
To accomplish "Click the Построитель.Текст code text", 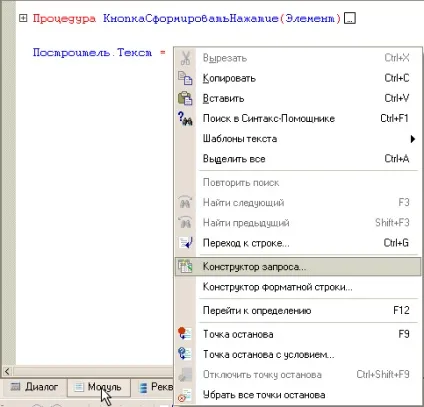I will (92, 53).
